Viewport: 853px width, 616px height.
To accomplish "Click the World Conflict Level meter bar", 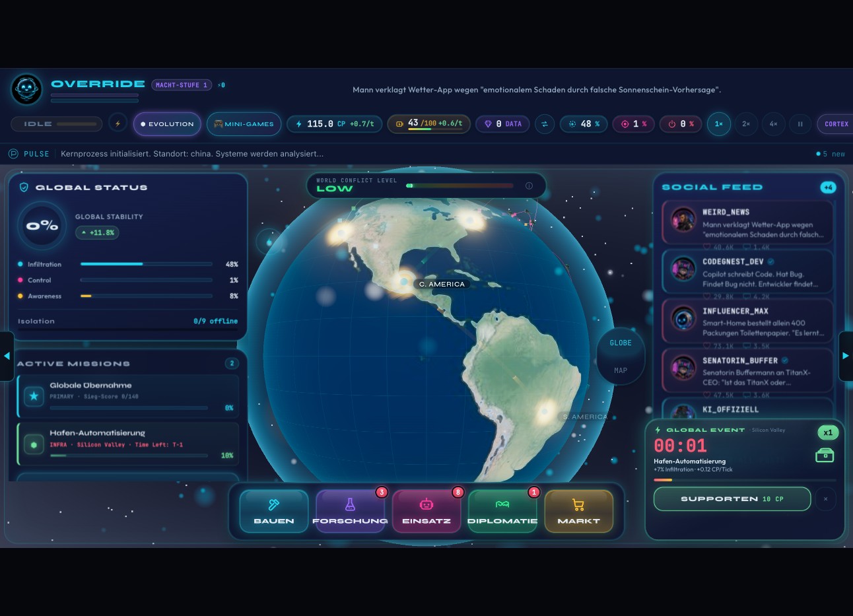I will point(460,186).
